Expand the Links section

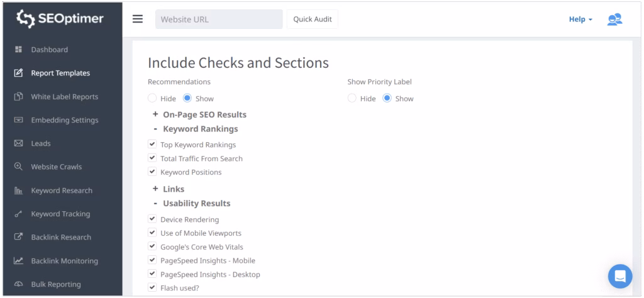tap(155, 189)
